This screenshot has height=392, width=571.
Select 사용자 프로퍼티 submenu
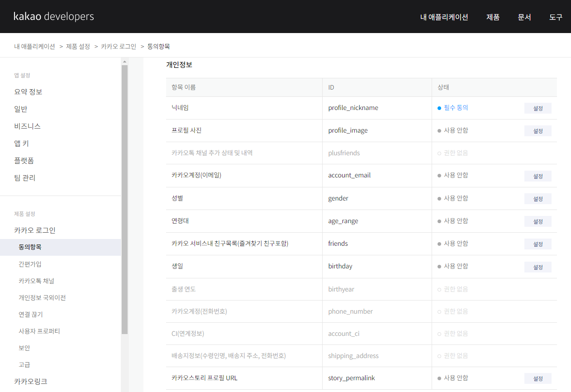tap(39, 331)
